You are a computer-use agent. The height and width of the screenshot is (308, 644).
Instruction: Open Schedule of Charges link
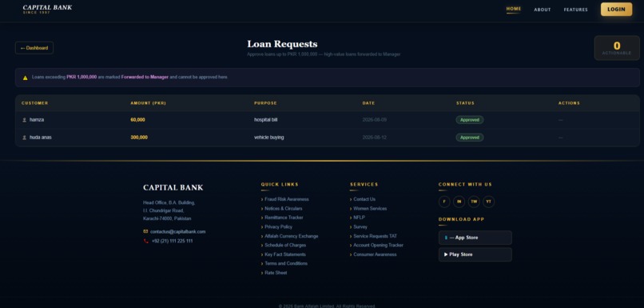285,245
